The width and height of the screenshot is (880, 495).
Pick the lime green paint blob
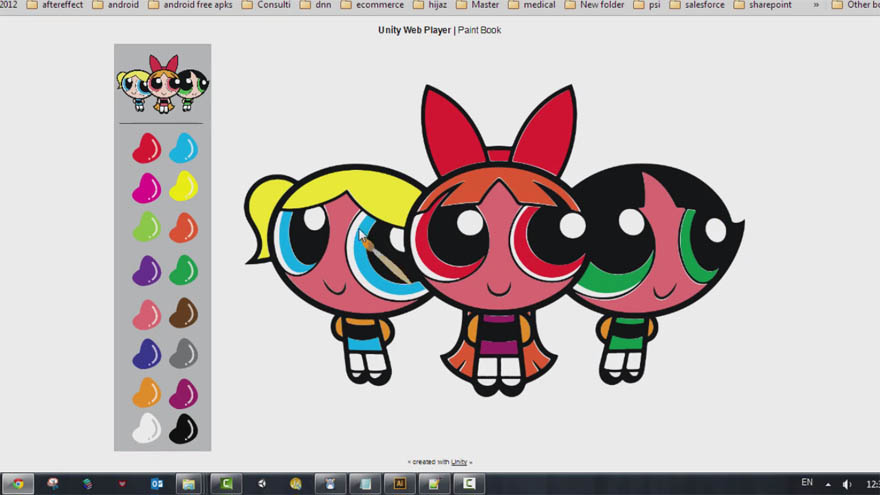click(x=146, y=227)
